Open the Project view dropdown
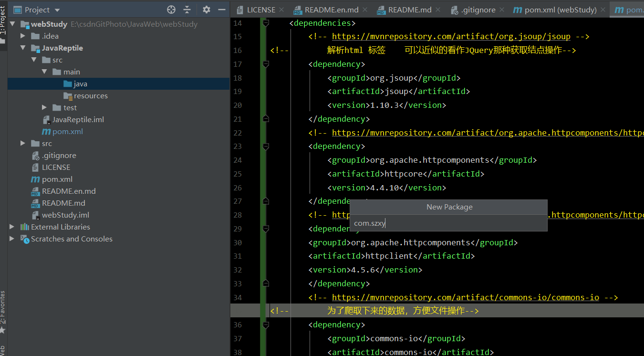Image resolution: width=644 pixels, height=356 pixels. point(57,10)
